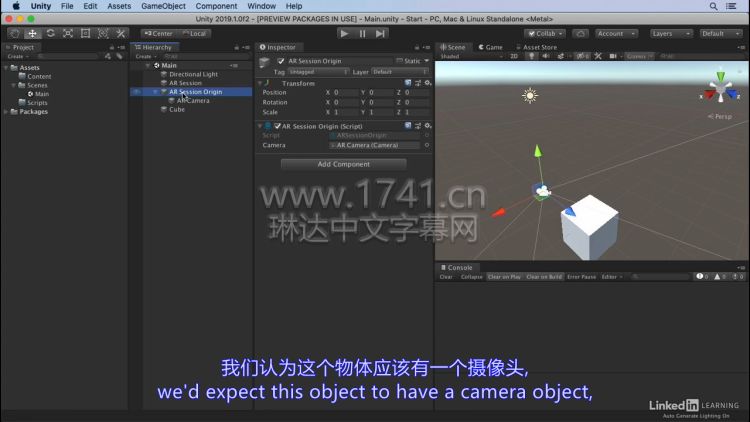Open the Gizmos dropdown

click(x=640, y=56)
